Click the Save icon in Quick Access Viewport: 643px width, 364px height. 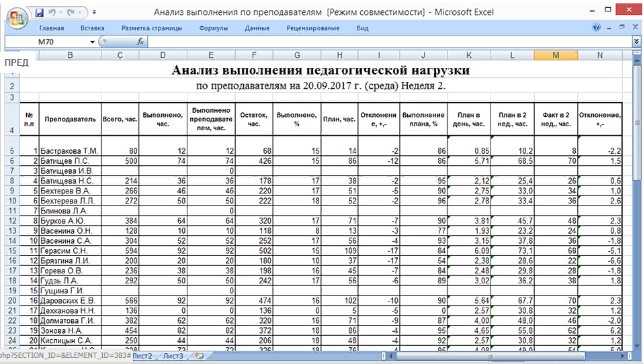39,13
